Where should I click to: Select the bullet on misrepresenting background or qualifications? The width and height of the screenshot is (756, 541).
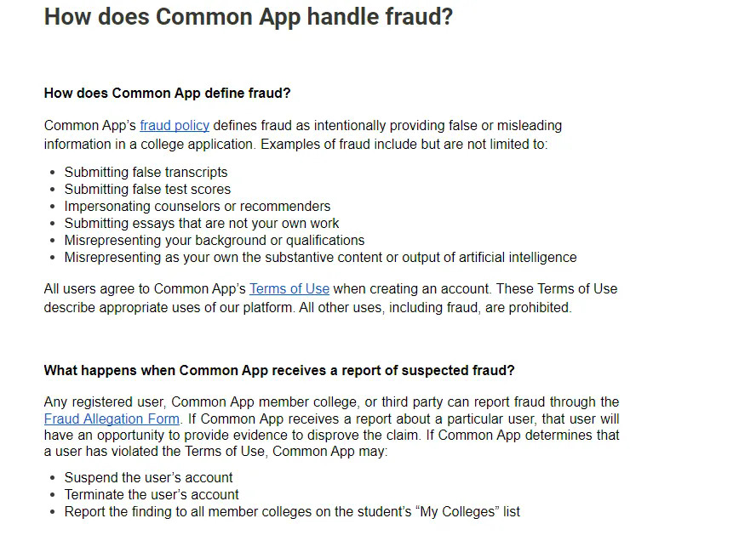click(214, 241)
